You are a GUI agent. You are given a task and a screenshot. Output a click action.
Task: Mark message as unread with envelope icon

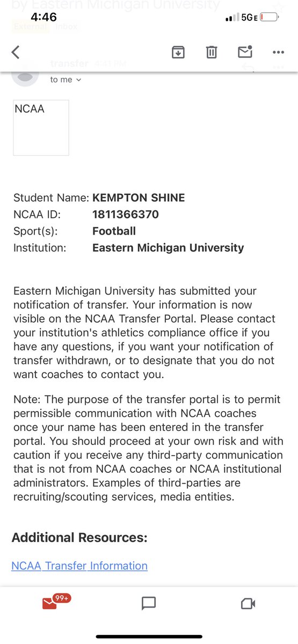[x=245, y=52]
